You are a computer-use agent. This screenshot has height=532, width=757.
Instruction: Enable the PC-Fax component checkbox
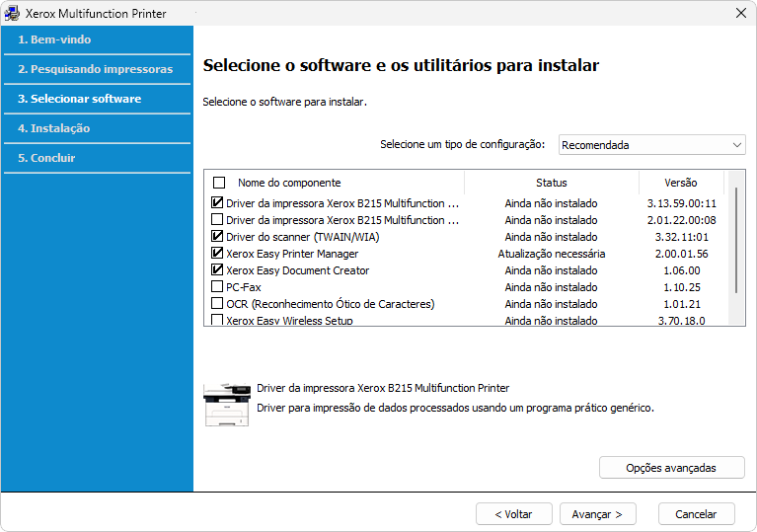[x=217, y=287]
